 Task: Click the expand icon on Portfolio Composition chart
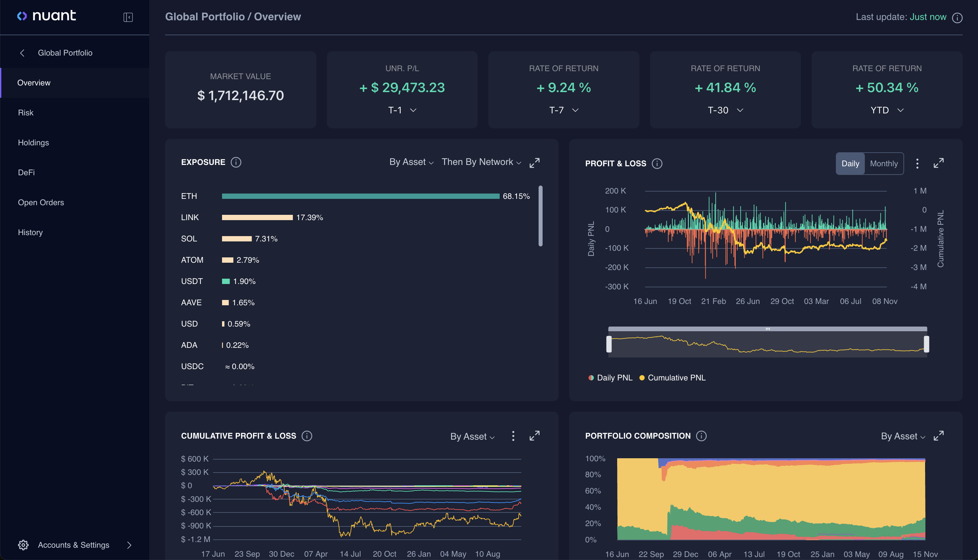939,436
